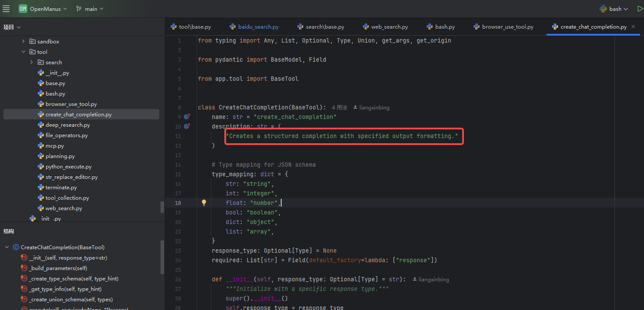644x310 pixels.
Task: Open mcp.py in project tree
Action: 55,146
